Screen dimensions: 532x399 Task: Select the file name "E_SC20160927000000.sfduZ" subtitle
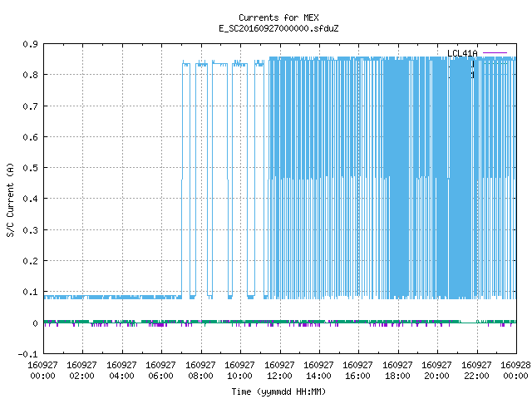[x=278, y=28]
